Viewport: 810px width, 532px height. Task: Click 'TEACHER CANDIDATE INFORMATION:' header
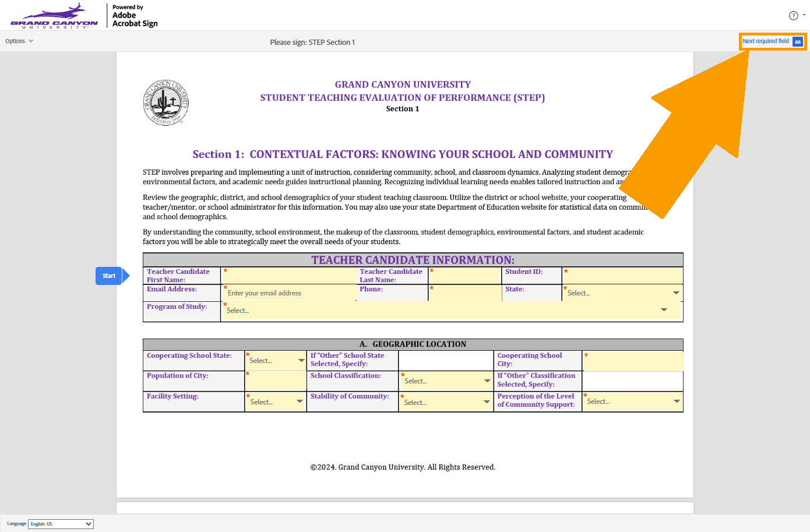click(x=413, y=260)
